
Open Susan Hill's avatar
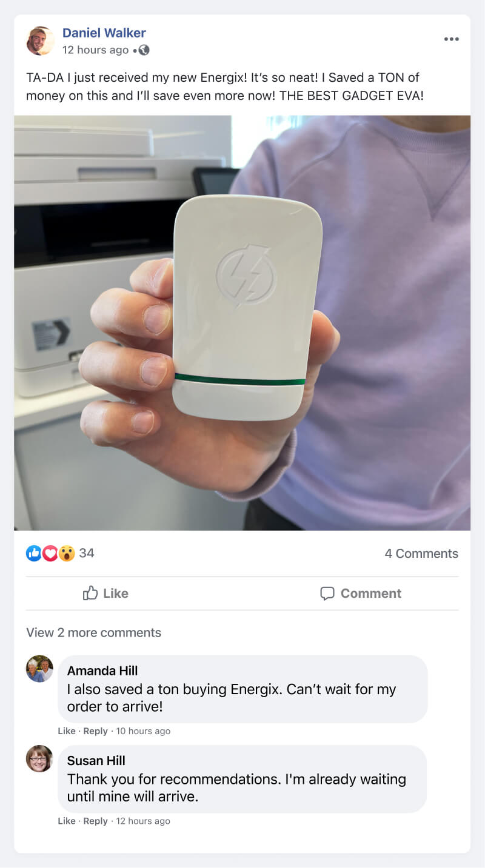point(39,758)
